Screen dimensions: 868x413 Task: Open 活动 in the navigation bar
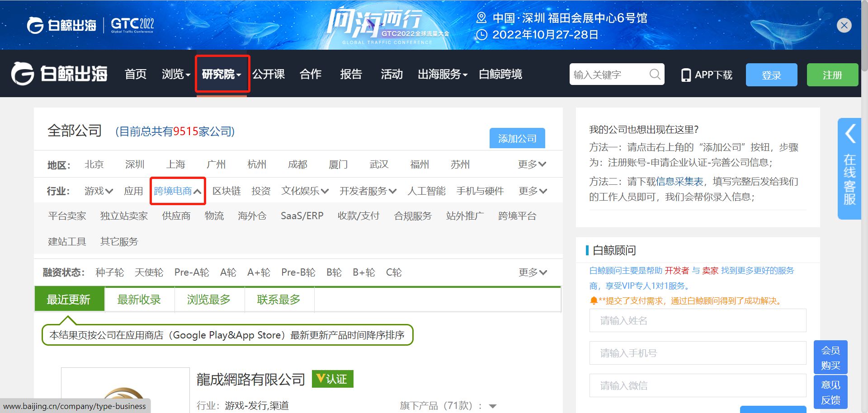tap(392, 74)
